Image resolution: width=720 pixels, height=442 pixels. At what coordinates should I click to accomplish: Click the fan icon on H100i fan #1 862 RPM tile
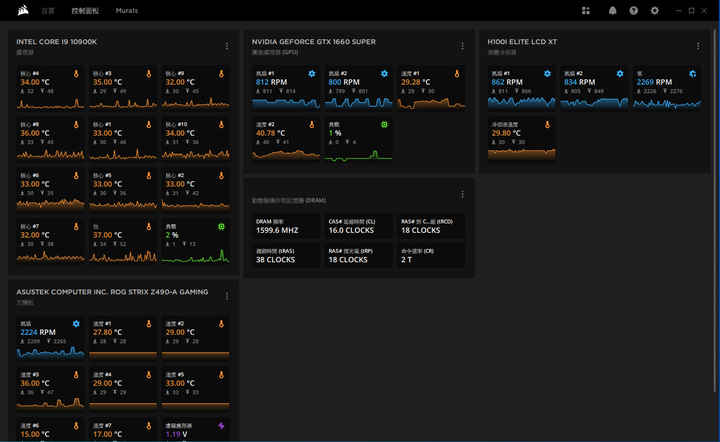547,73
